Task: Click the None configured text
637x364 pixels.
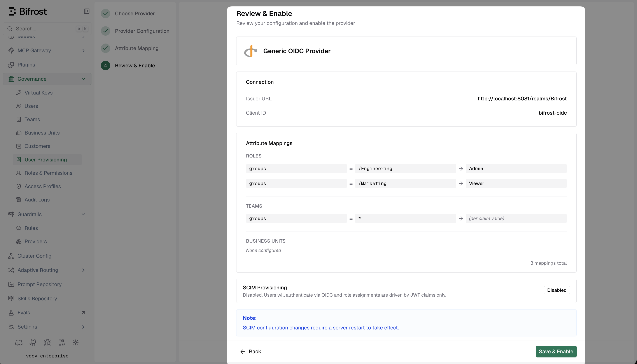Action: [263, 250]
